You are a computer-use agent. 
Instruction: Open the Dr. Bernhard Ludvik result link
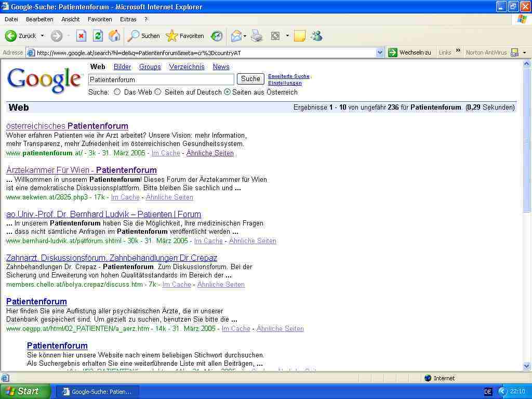pos(103,214)
